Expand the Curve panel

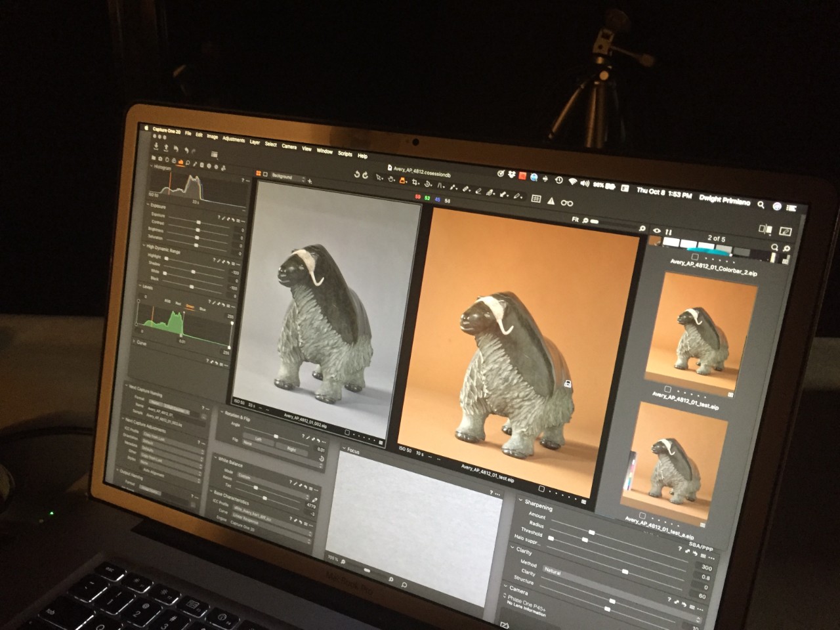pyautogui.click(x=134, y=341)
